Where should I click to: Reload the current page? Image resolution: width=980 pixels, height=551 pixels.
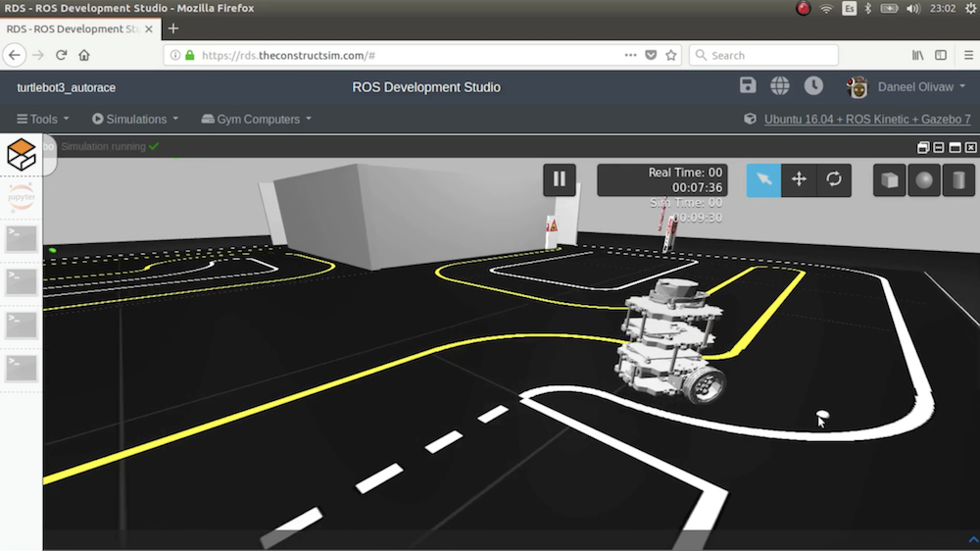tap(61, 55)
